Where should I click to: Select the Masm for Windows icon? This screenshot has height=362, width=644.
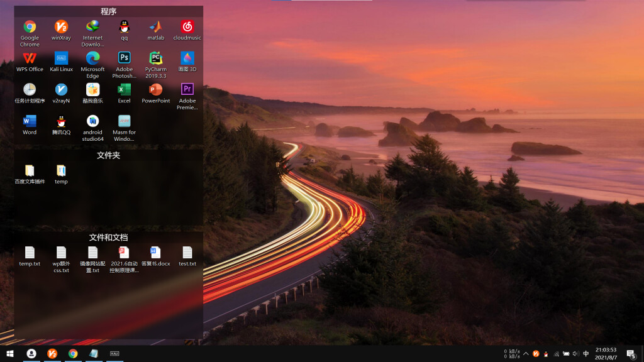[x=124, y=128]
